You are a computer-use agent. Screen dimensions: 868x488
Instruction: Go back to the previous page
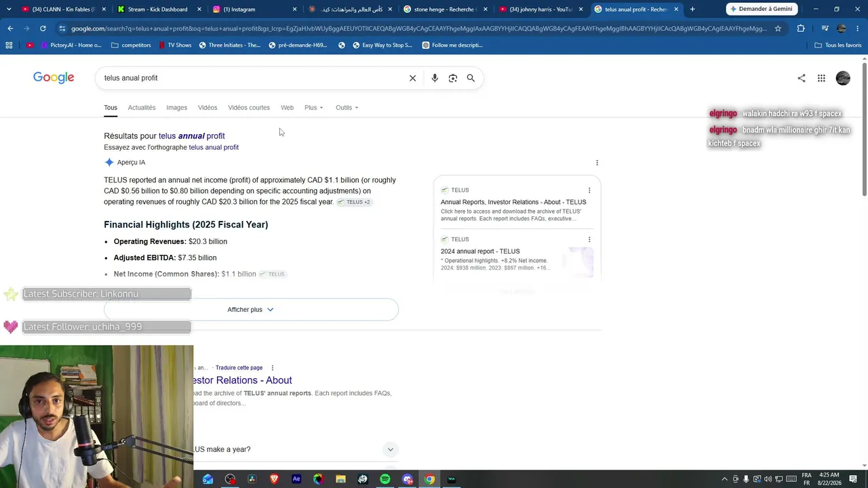[10, 28]
